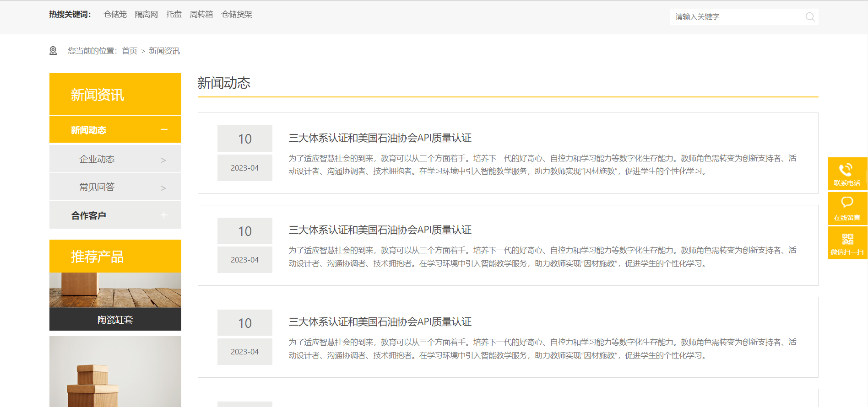The image size is (868, 407).
Task: Show the 微信扫一扫 QR code
Action: pyautogui.click(x=847, y=243)
